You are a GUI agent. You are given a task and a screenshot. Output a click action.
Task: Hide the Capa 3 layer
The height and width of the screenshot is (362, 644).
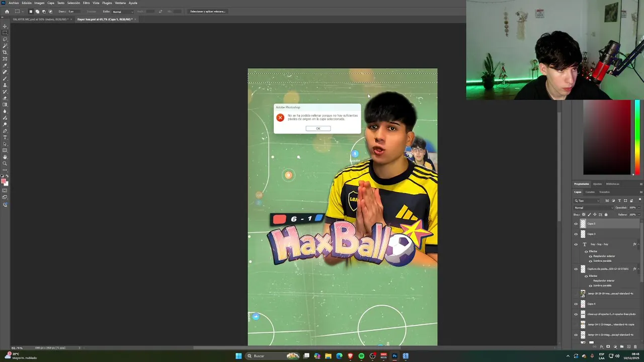[576, 234]
